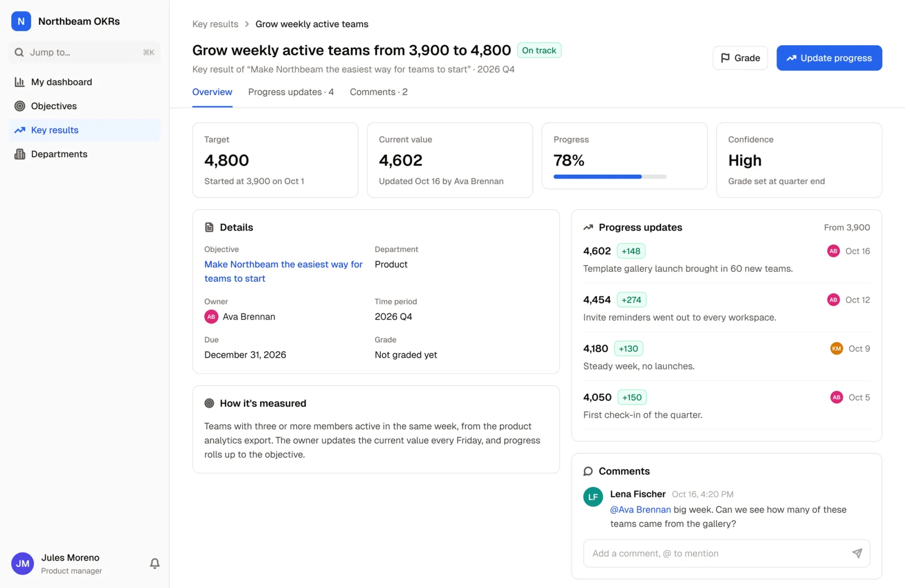Go to Objectives in the sidebar

click(x=85, y=106)
